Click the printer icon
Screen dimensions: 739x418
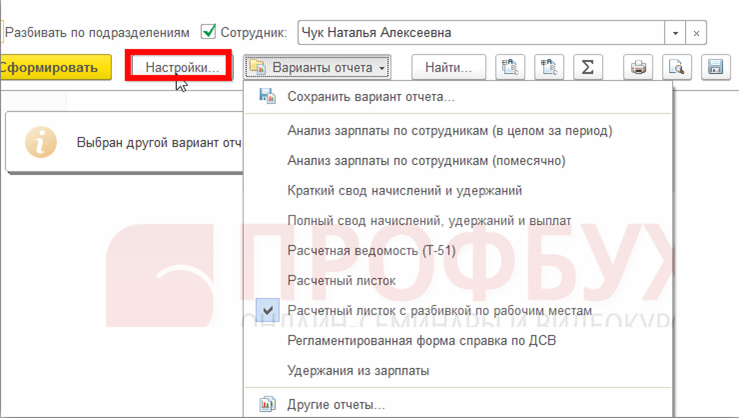click(x=639, y=67)
